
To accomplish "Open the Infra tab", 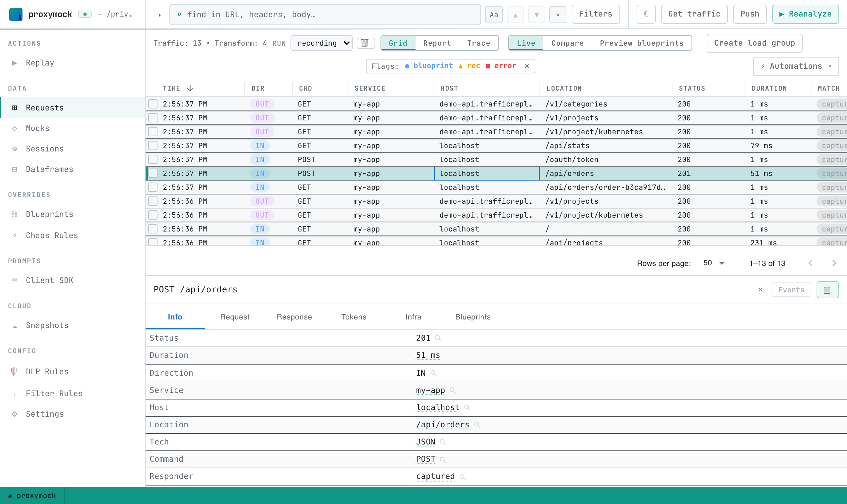I will (413, 317).
